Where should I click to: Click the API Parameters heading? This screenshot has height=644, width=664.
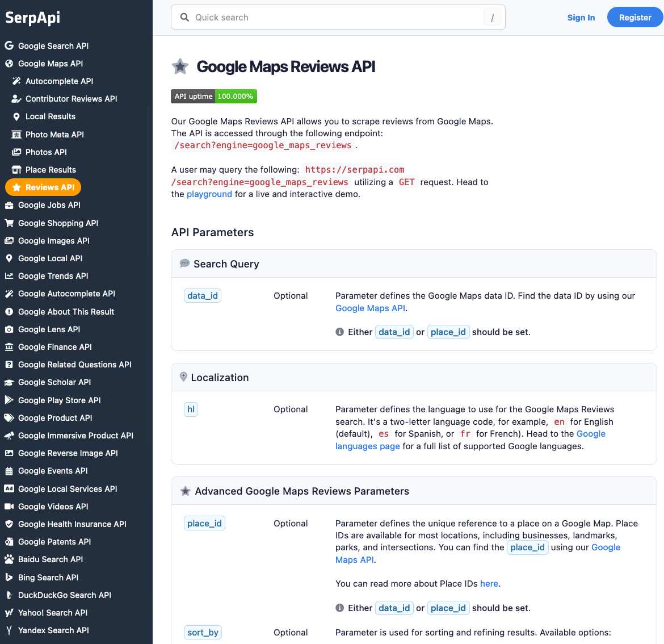(x=213, y=232)
